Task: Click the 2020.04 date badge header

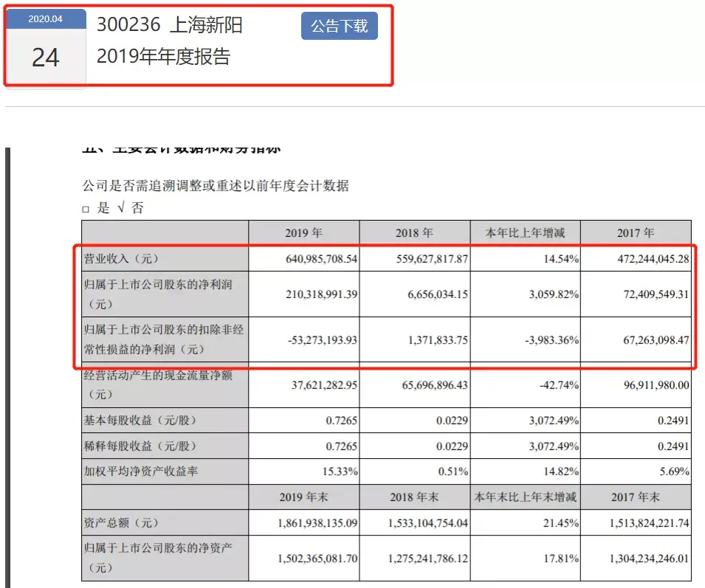Action: [46, 19]
